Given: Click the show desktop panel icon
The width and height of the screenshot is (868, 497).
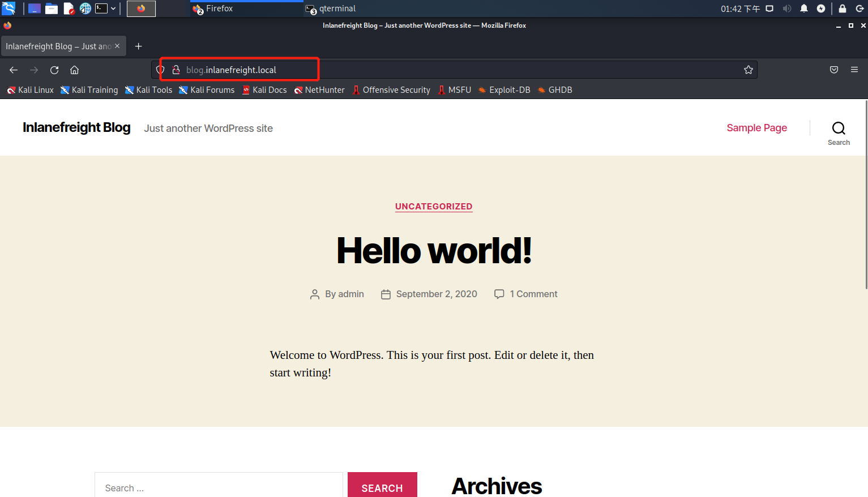Looking at the screenshot, I should [x=35, y=8].
